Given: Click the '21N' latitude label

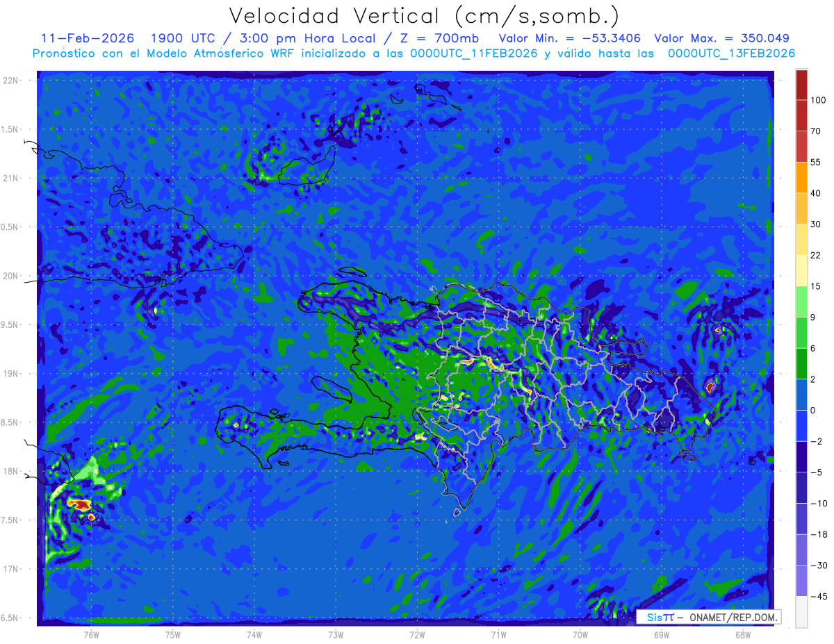Looking at the screenshot, I should tap(12, 179).
